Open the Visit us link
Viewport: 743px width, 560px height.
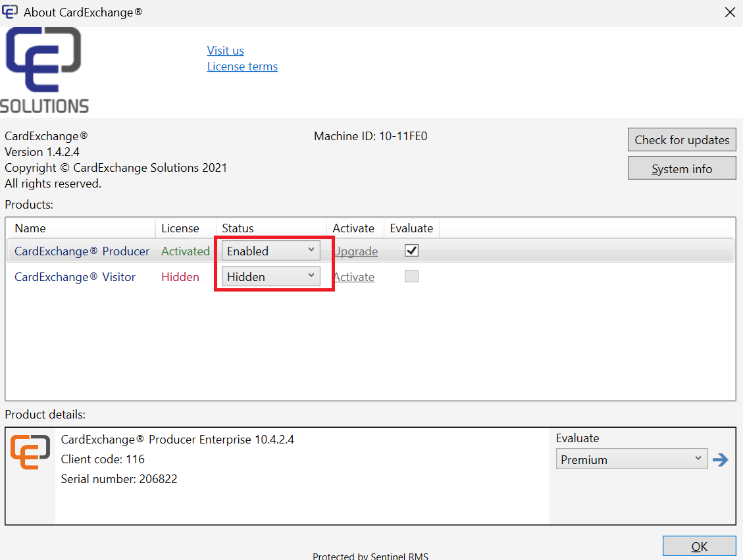[x=226, y=51]
